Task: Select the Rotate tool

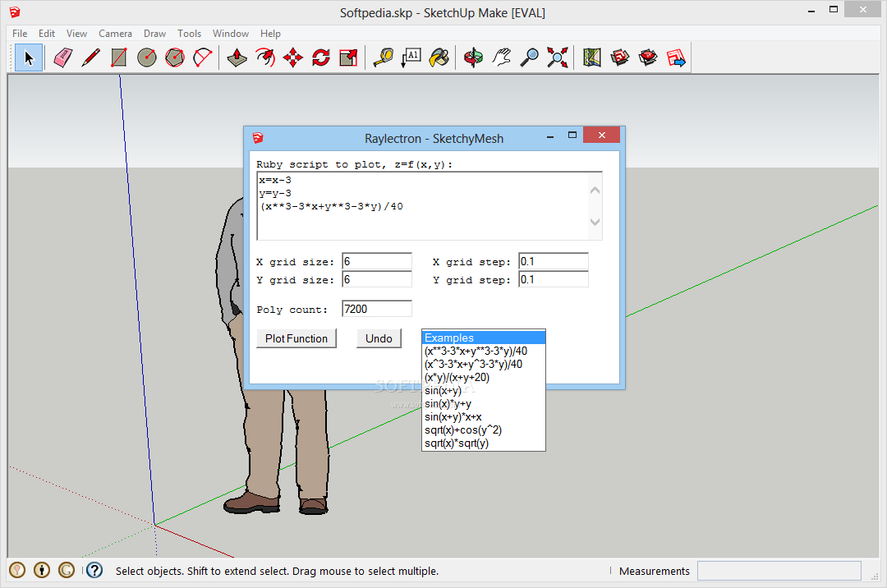Action: [321, 57]
